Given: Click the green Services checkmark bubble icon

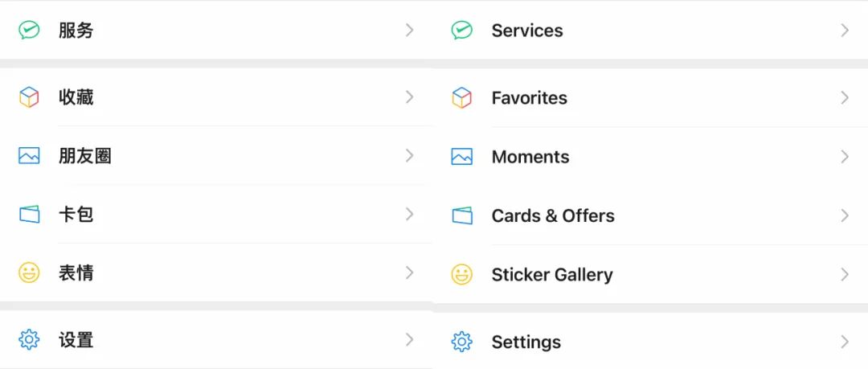Looking at the screenshot, I should (461, 31).
